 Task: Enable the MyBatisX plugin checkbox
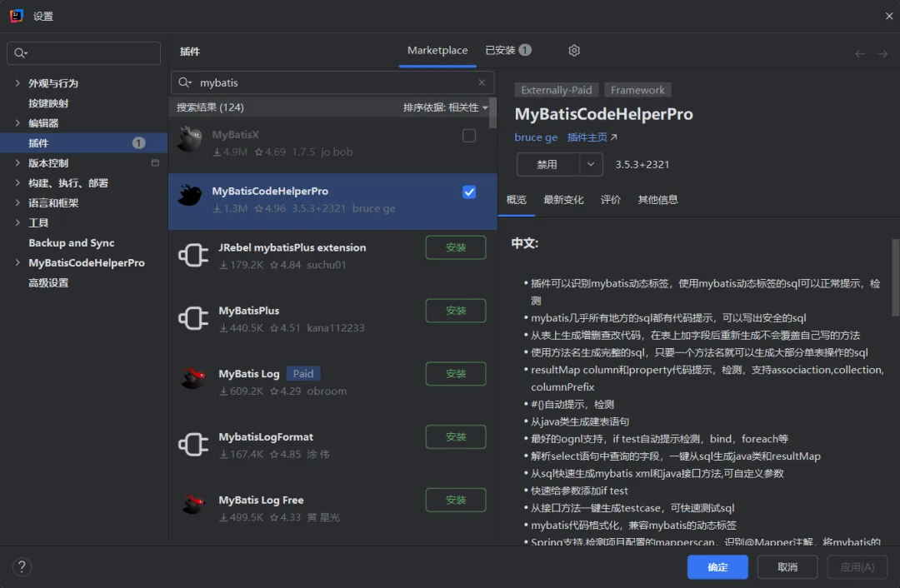pos(469,136)
